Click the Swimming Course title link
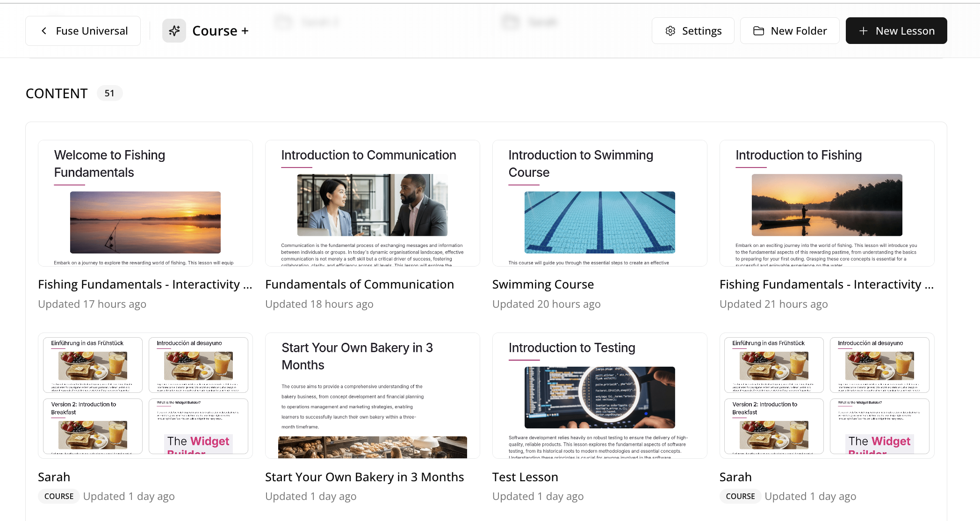 coord(543,284)
